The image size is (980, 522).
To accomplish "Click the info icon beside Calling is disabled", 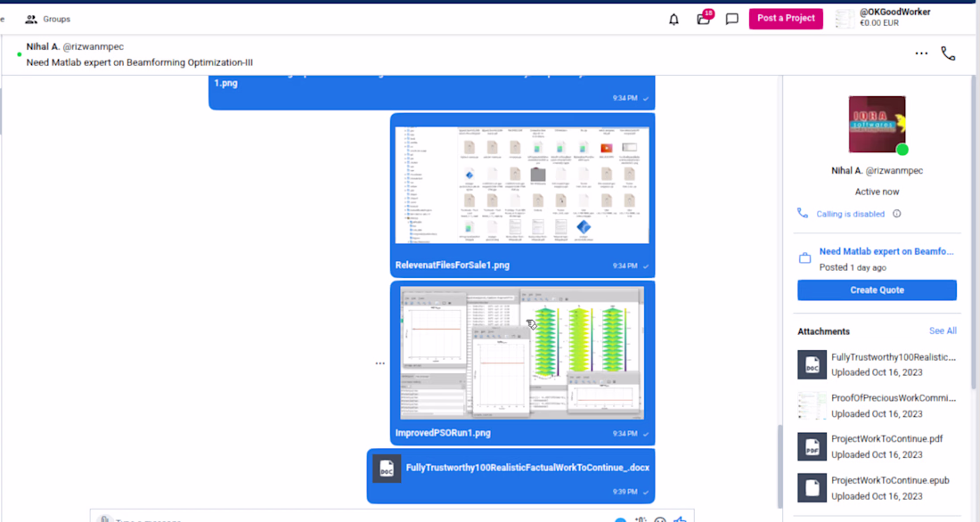I will coord(897,214).
